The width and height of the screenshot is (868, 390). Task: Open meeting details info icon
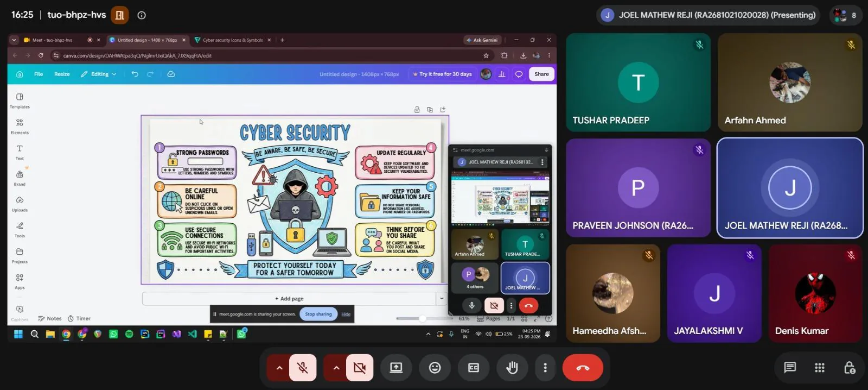[x=142, y=15]
